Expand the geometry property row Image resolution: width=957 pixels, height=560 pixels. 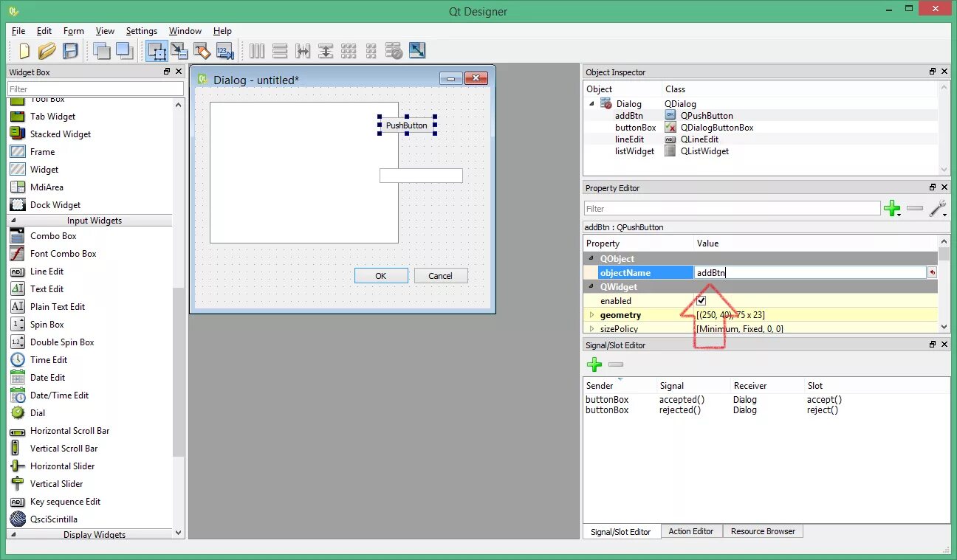tap(591, 315)
